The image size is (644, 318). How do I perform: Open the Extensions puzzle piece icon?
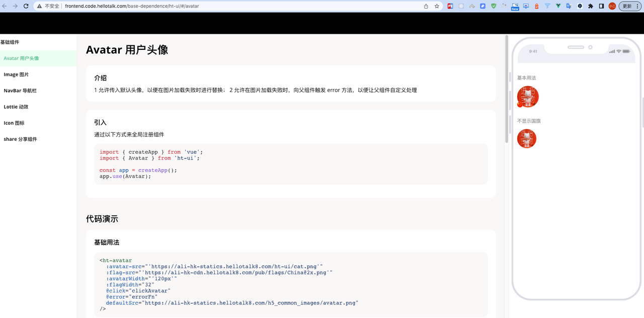[591, 6]
